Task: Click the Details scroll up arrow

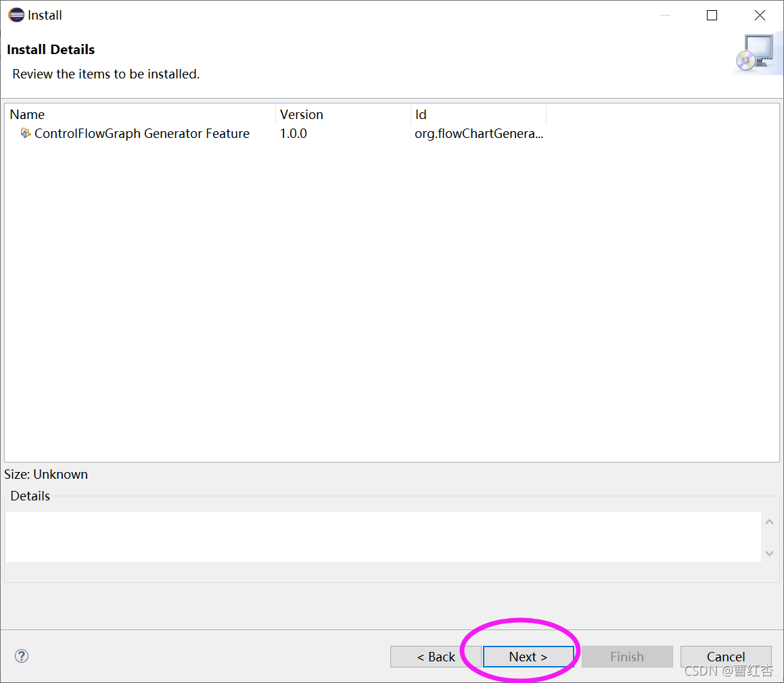Action: [x=769, y=521]
